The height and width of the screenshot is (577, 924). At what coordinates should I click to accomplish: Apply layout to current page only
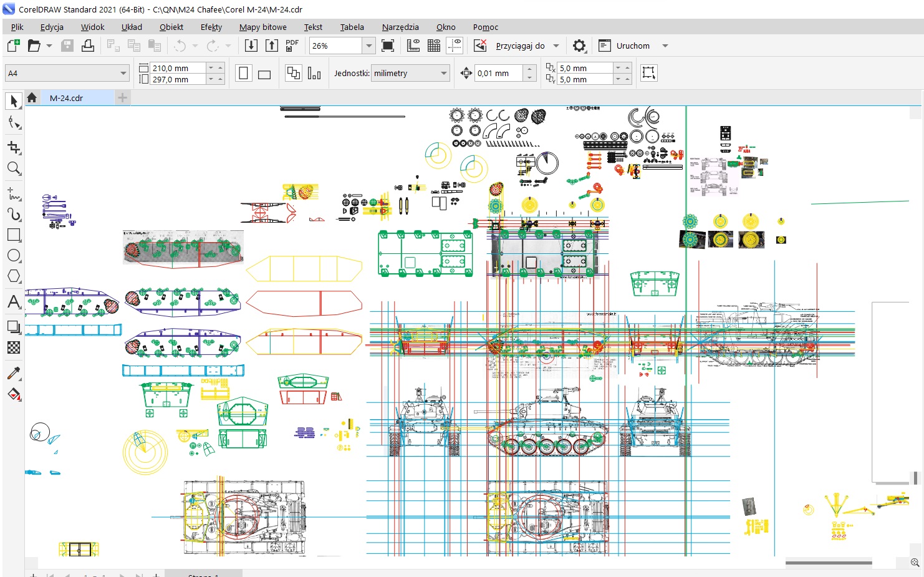[x=314, y=73]
